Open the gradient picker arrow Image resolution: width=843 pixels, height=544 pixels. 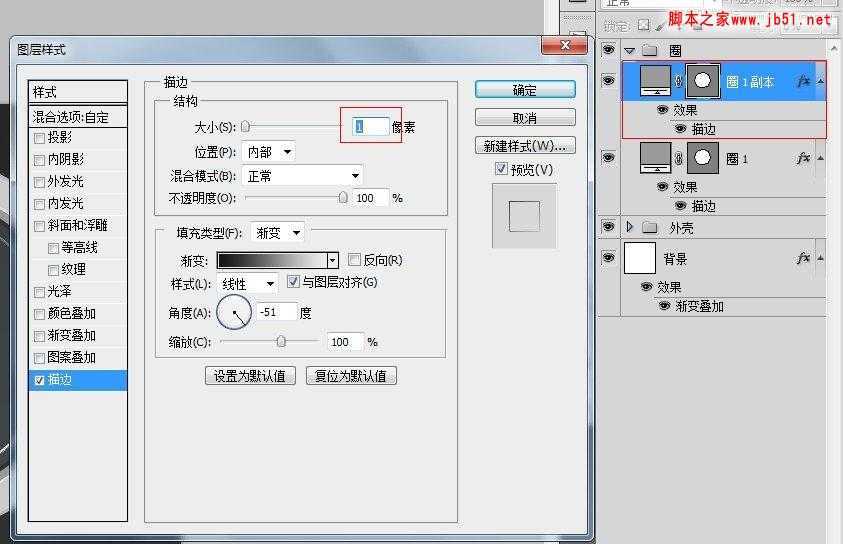coord(333,261)
